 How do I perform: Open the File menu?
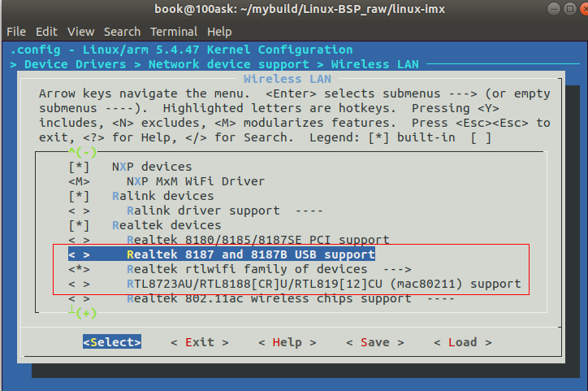(x=16, y=32)
